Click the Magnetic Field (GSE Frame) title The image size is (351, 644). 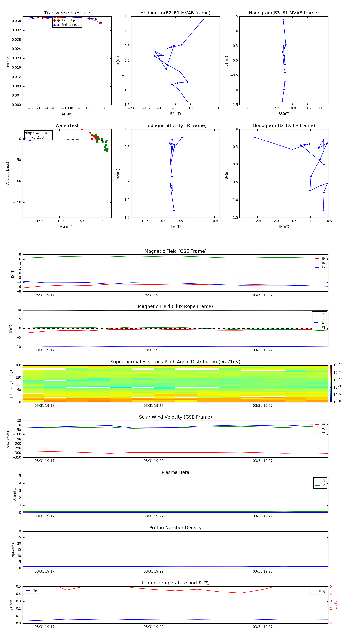(x=175, y=251)
